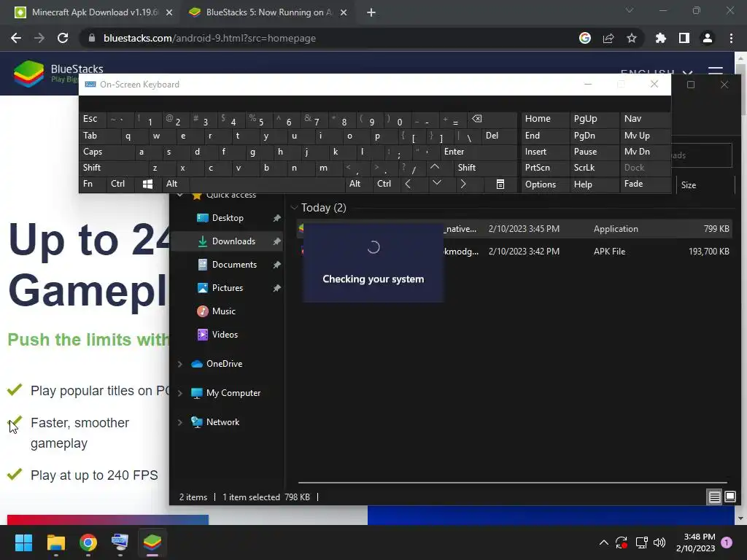
Task: Click the PrtScn key on keyboard
Action: point(546,168)
